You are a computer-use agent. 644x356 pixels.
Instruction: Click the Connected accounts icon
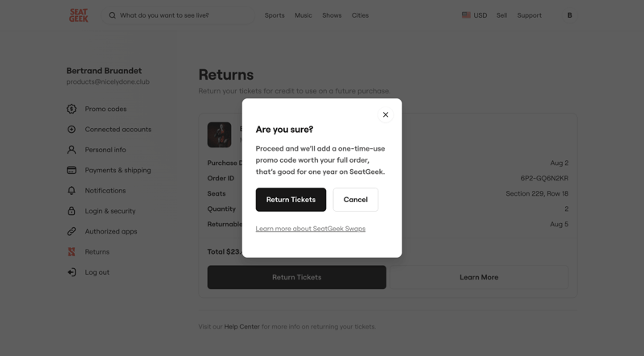click(x=72, y=130)
